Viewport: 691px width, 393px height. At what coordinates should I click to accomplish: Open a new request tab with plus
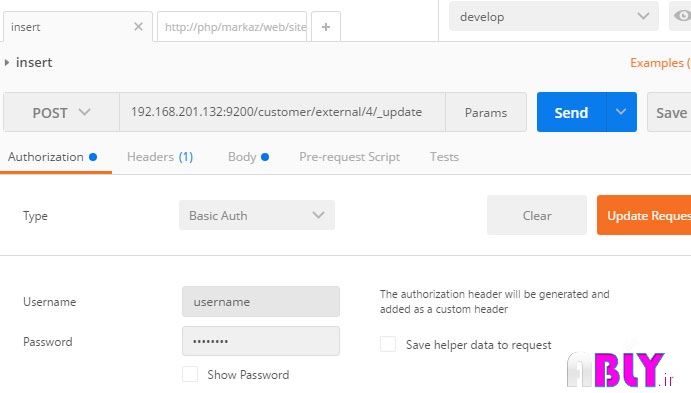point(326,27)
